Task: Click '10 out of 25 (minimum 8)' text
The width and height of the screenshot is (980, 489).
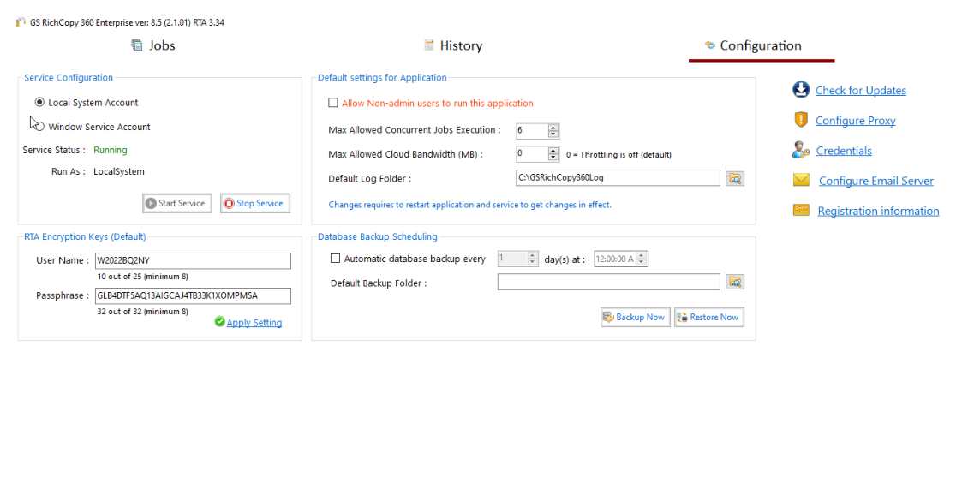Action: (x=142, y=276)
